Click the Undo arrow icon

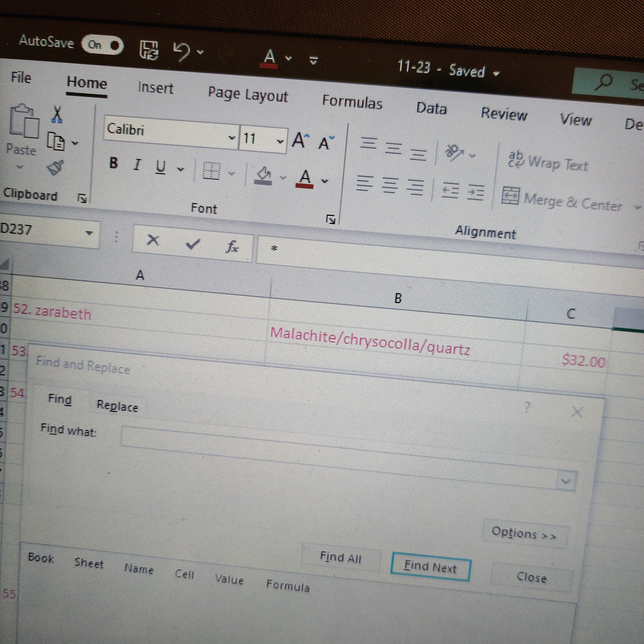181,52
